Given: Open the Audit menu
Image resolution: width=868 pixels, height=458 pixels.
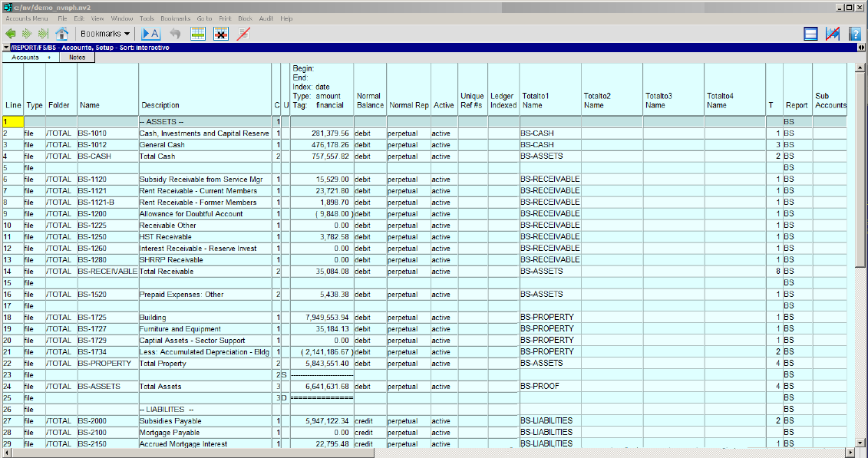Looking at the screenshot, I should [266, 18].
